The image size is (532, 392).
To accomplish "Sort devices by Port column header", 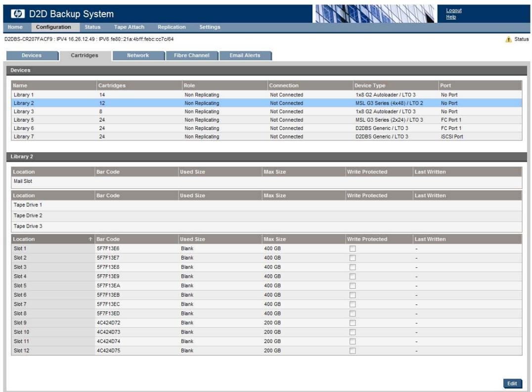I will (x=481, y=86).
